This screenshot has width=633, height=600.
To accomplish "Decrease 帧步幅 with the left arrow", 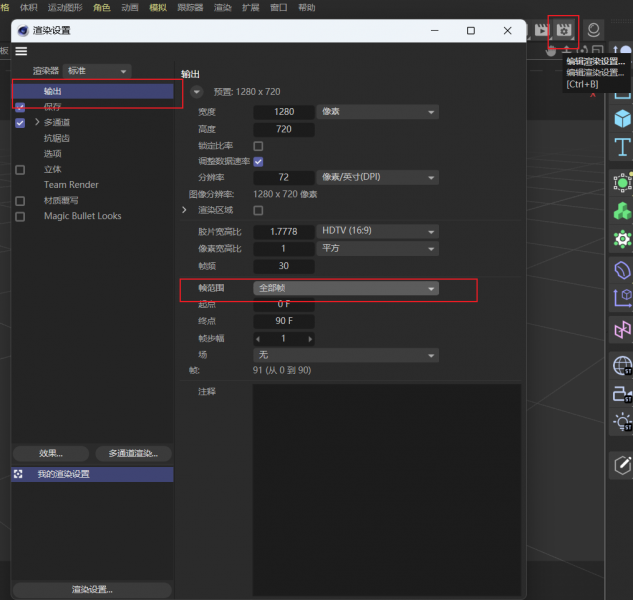I will (258, 339).
